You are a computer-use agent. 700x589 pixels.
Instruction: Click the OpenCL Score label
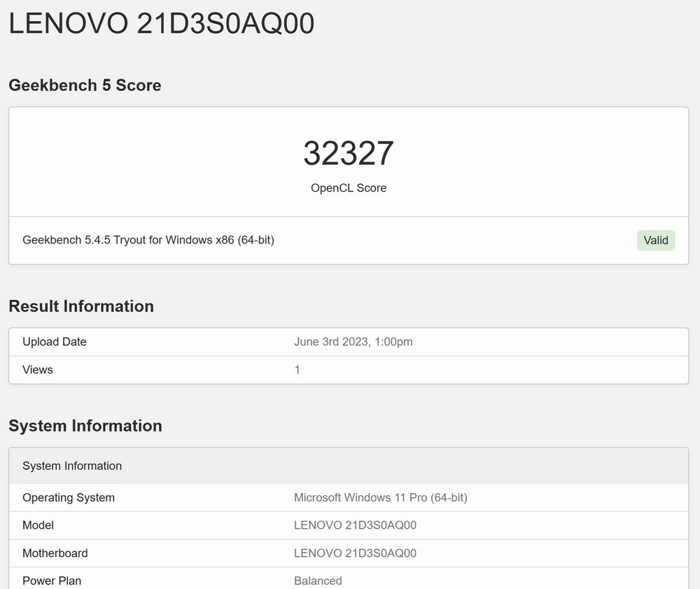349,188
